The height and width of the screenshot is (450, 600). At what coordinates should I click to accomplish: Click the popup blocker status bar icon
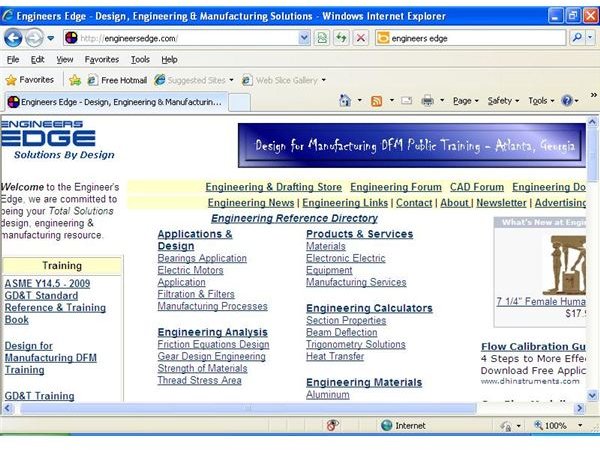[333, 425]
